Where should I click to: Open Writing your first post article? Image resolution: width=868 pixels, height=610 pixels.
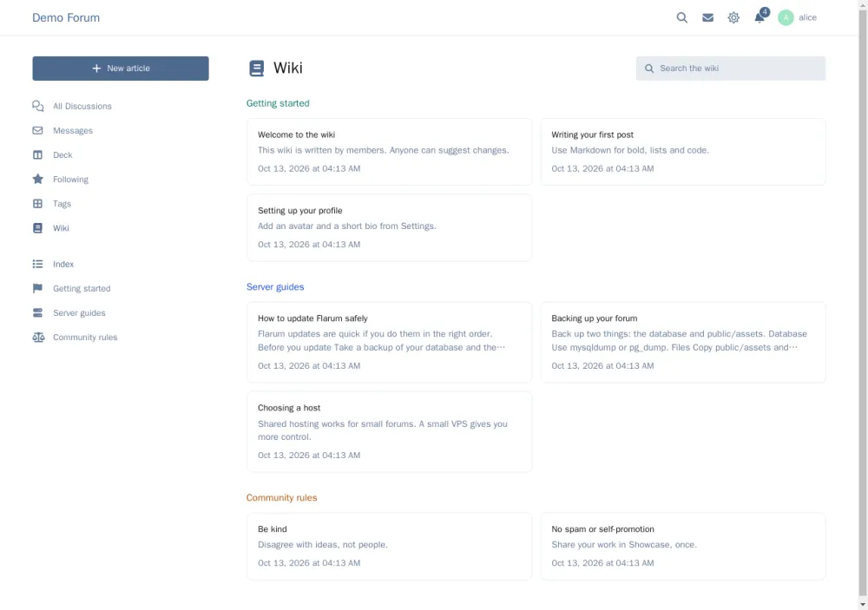click(683, 152)
